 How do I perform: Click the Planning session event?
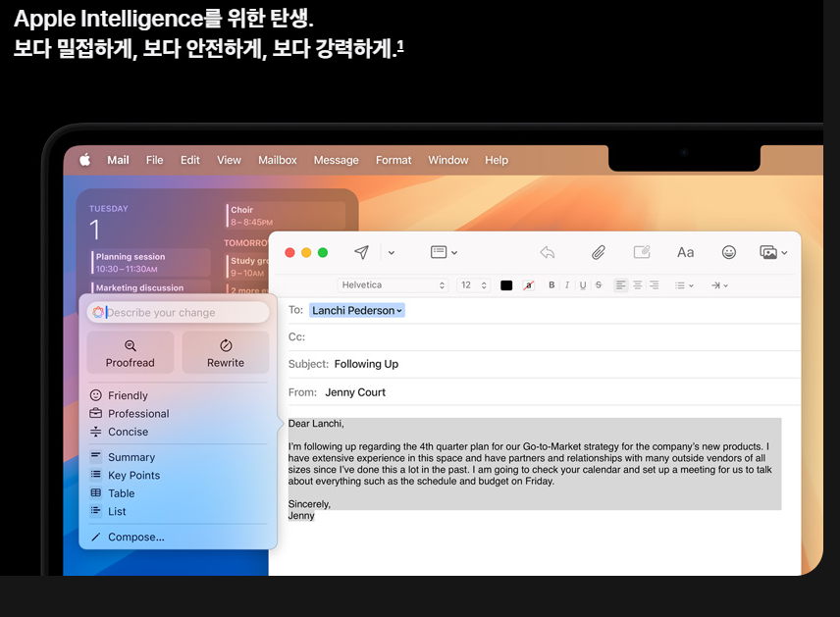coord(150,263)
